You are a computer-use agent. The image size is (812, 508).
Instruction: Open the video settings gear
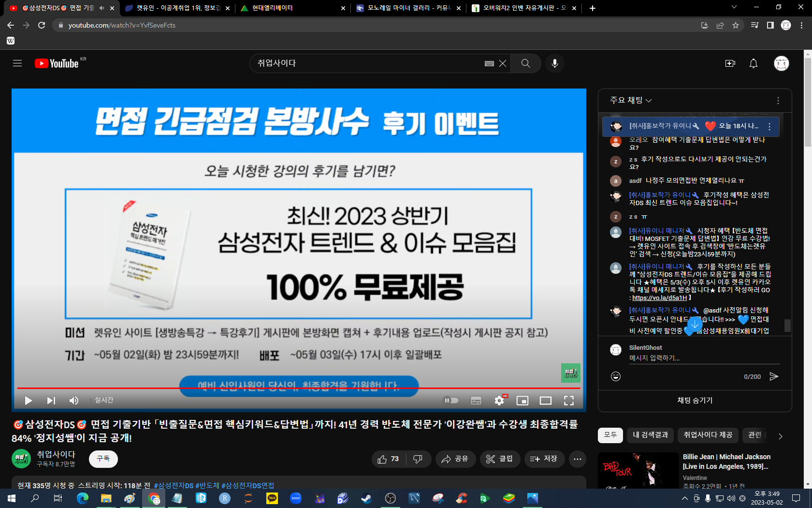point(499,401)
